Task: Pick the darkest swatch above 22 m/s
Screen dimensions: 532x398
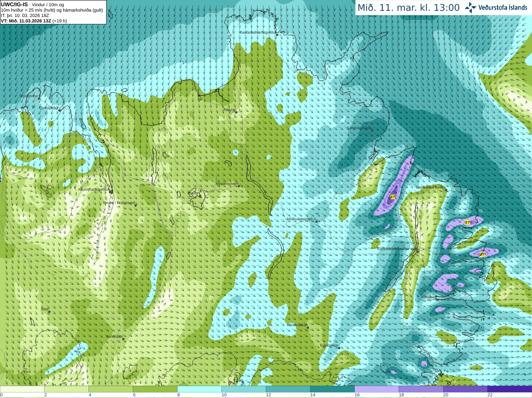Action: click(510, 389)
